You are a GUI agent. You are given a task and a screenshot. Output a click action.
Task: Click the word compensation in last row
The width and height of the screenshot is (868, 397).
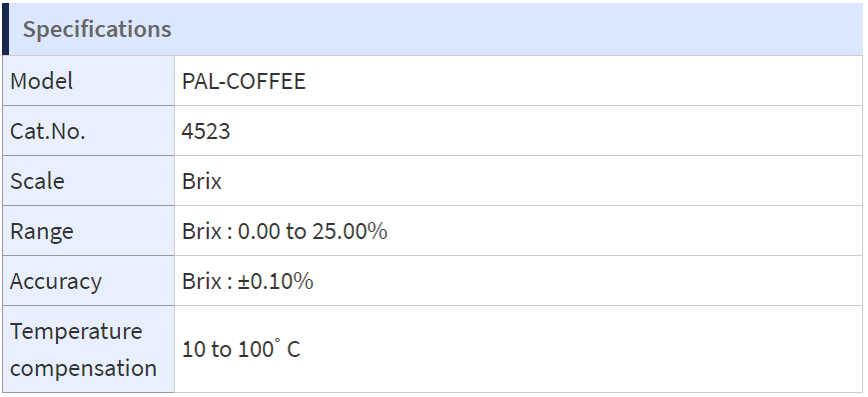tap(83, 368)
